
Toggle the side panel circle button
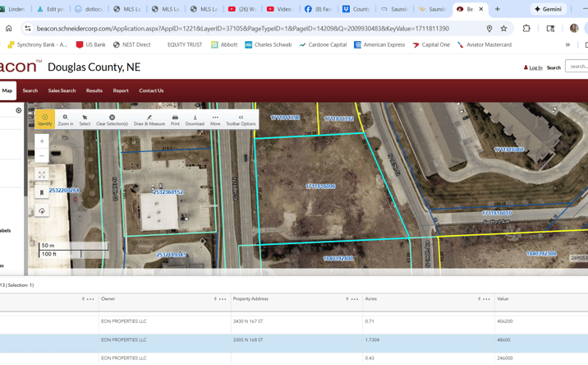click(x=18, y=110)
